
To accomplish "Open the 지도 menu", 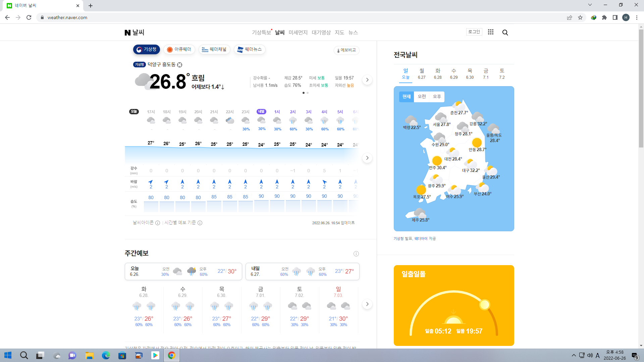I will (x=339, y=33).
